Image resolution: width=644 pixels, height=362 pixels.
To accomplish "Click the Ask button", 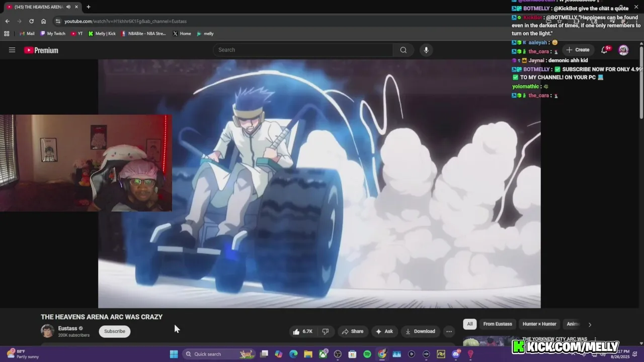I will pyautogui.click(x=384, y=331).
